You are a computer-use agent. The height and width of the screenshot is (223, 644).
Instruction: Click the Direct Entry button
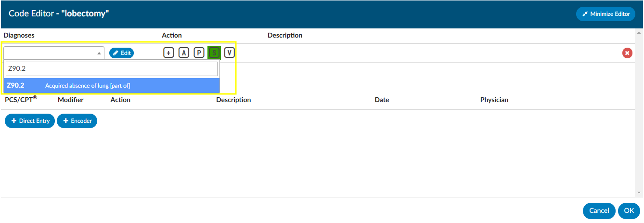(30, 121)
